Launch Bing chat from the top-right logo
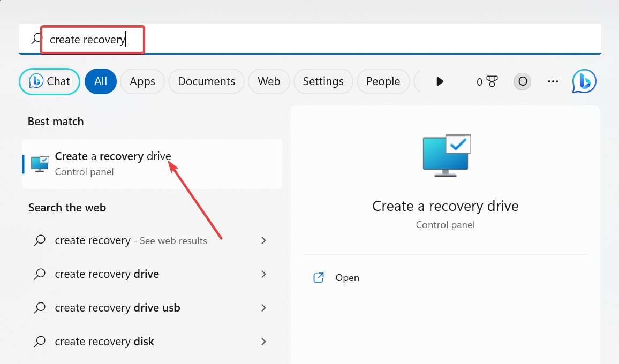Image resolution: width=619 pixels, height=364 pixels. coord(584,81)
